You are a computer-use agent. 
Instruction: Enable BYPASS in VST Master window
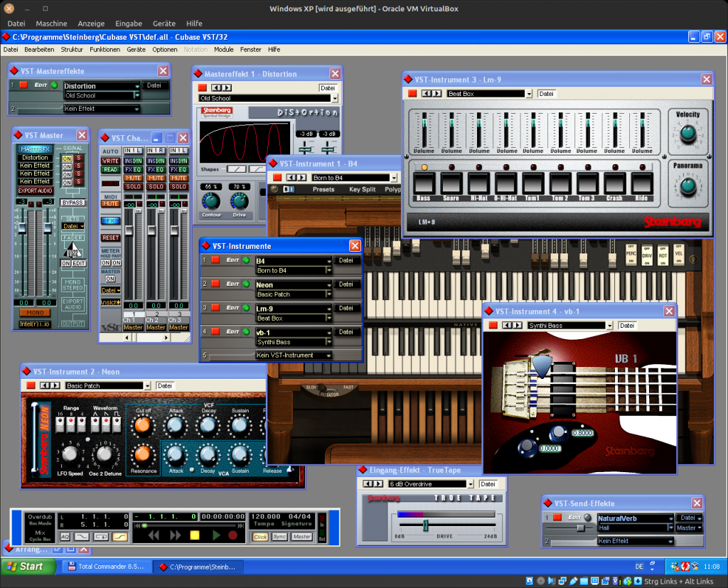coord(73,203)
